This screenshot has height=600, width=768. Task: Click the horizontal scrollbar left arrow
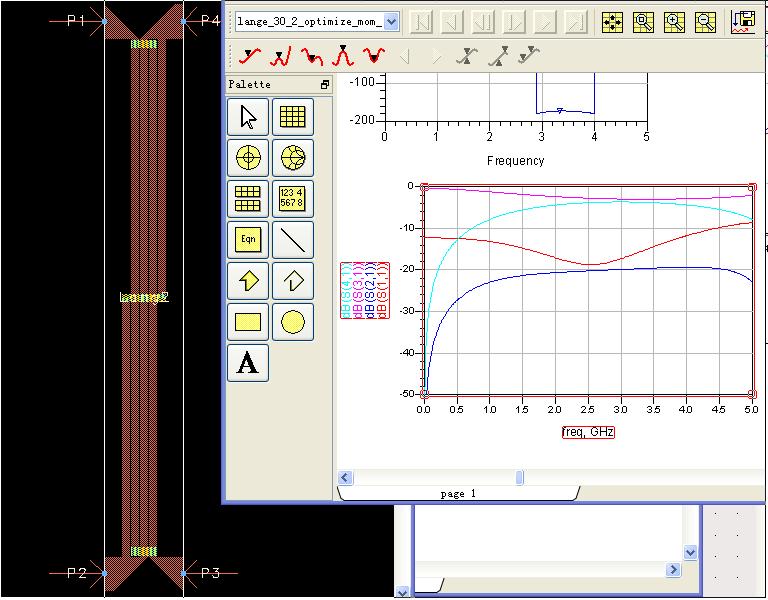coord(345,478)
